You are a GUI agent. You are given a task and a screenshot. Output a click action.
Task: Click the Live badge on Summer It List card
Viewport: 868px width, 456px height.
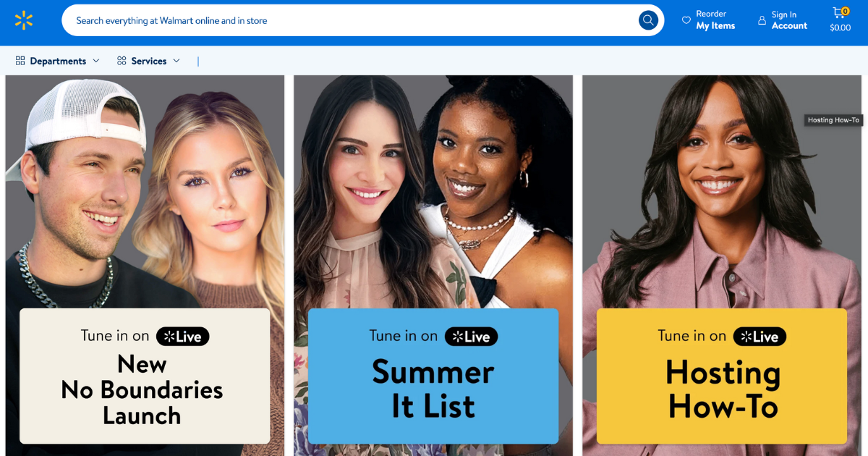(471, 337)
